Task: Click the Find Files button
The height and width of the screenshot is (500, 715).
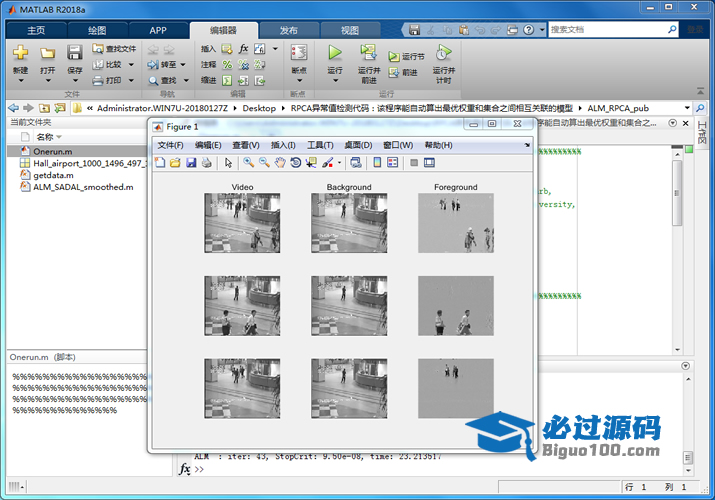Action: click(114, 48)
